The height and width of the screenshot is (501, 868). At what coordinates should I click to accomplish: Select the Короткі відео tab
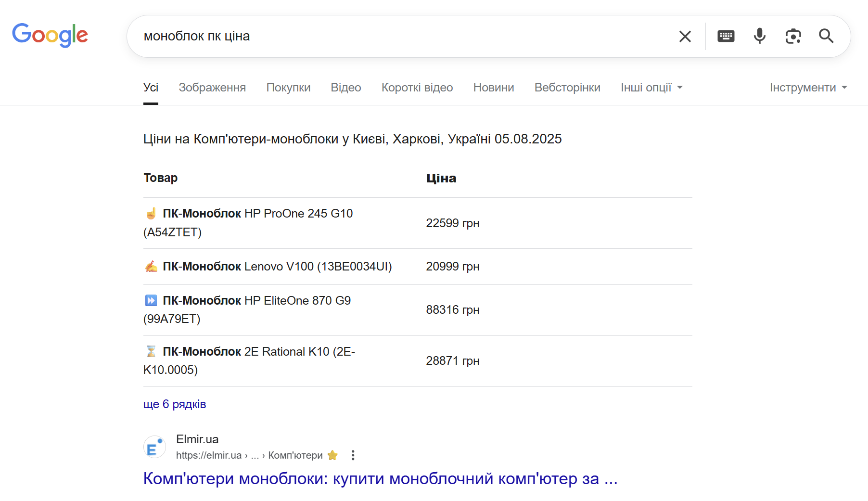[417, 88]
